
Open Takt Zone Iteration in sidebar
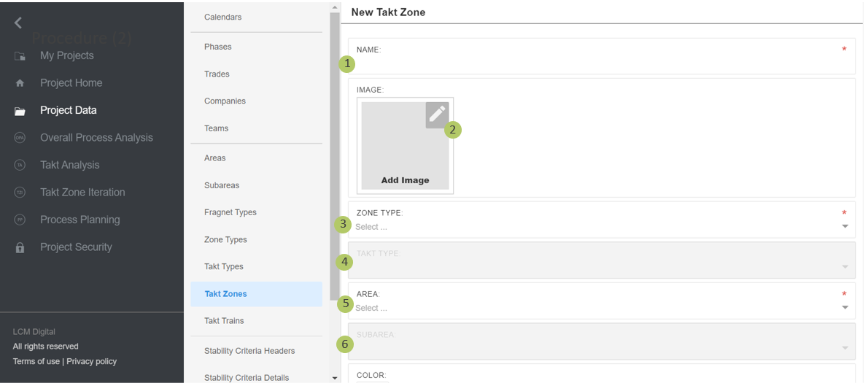82,193
